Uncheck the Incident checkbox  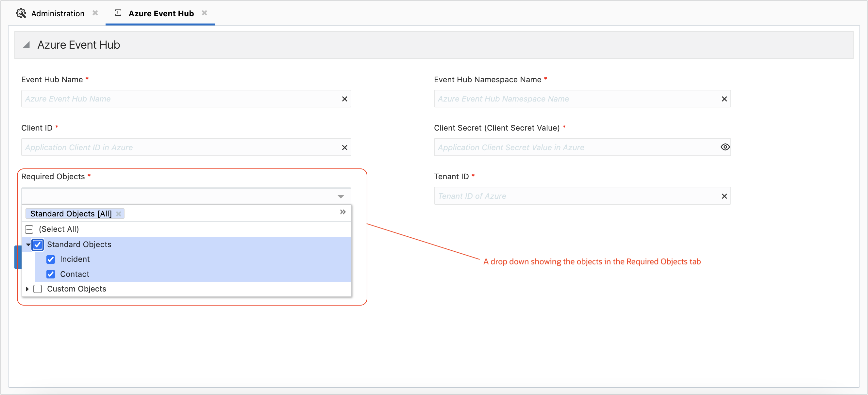click(51, 260)
